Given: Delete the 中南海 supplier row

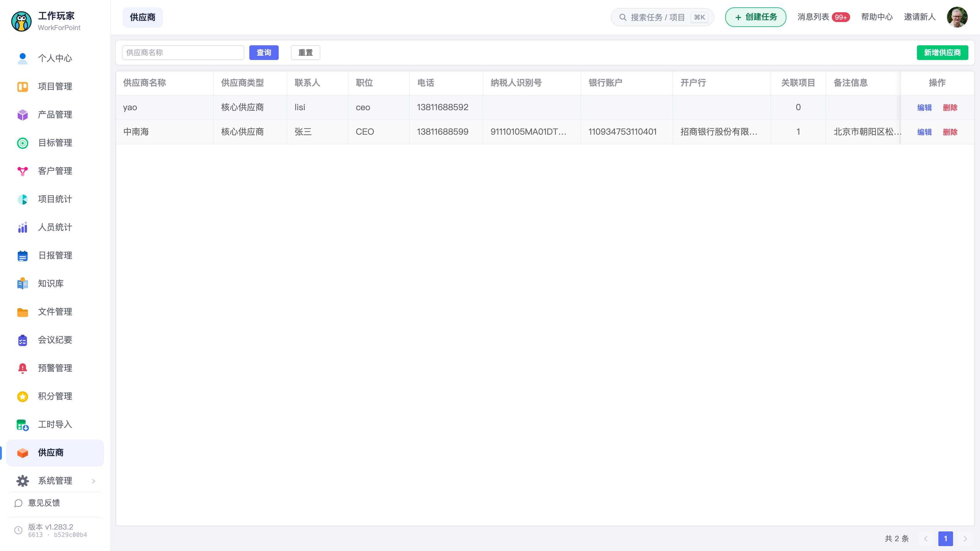Looking at the screenshot, I should [950, 132].
